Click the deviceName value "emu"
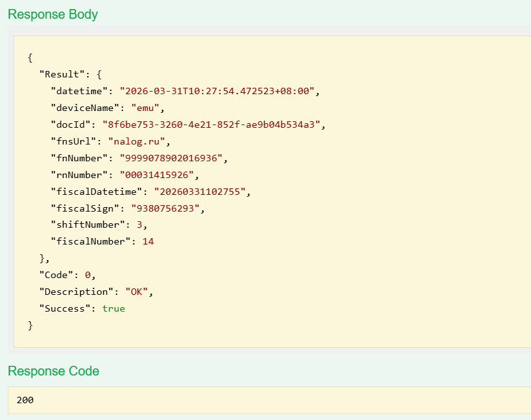This screenshot has height=420, width=531. (x=148, y=108)
